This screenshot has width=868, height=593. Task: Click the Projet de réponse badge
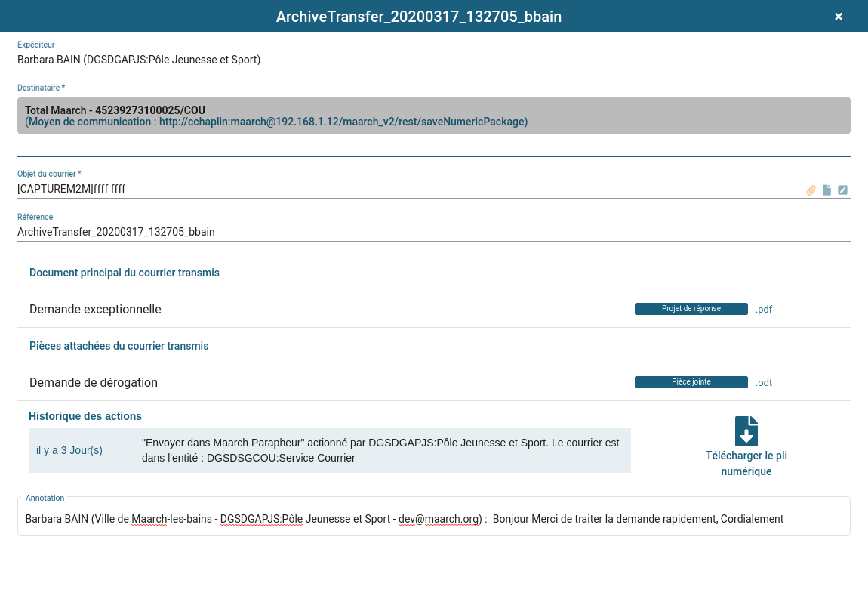click(x=691, y=309)
